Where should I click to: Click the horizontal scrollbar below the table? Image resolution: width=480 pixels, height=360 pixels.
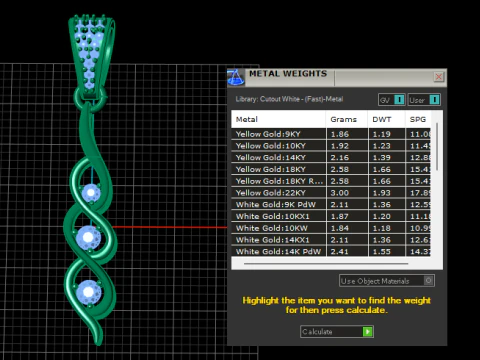(x=326, y=263)
